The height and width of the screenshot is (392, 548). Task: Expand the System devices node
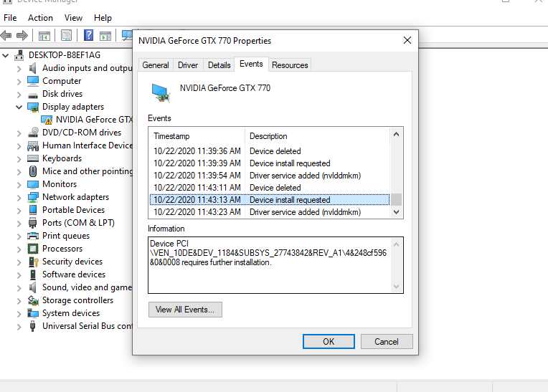click(19, 314)
